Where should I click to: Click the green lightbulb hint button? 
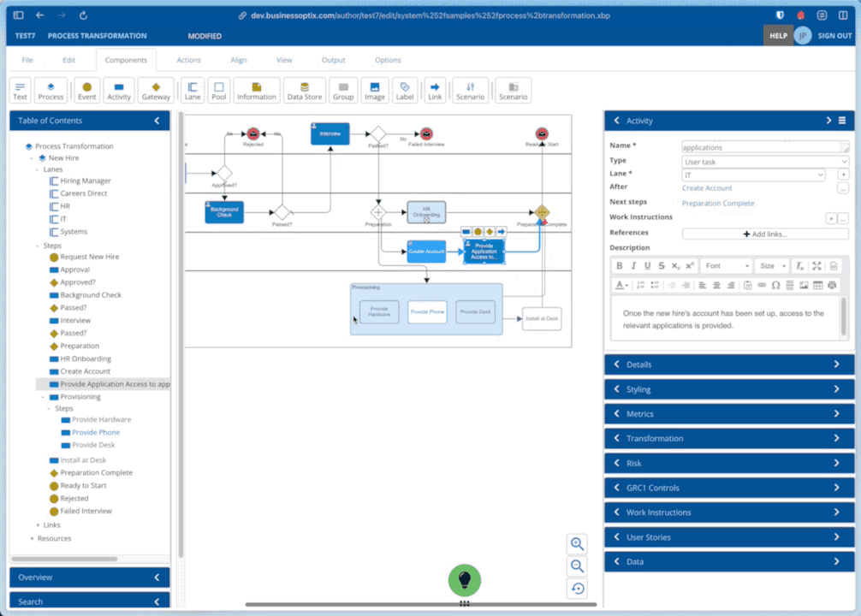[465, 580]
